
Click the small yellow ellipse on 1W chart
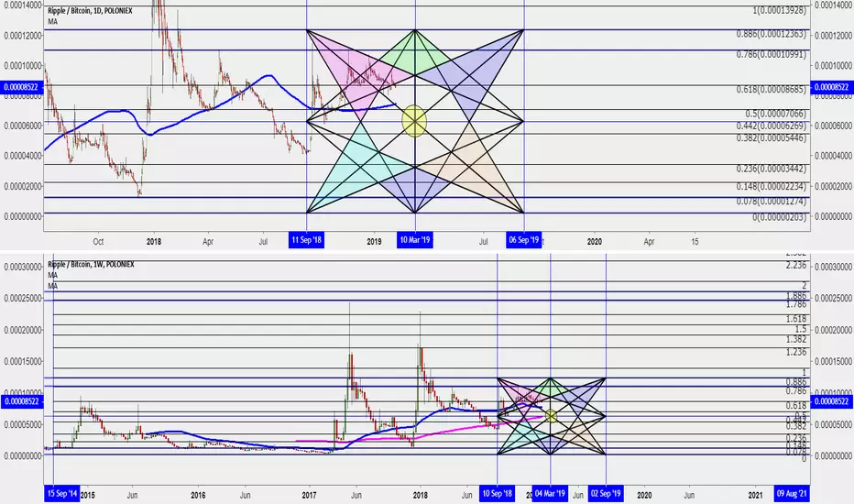click(551, 416)
